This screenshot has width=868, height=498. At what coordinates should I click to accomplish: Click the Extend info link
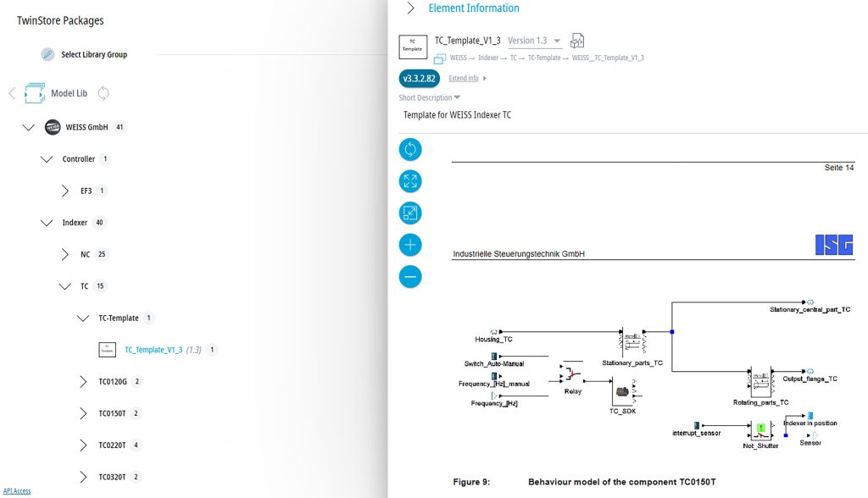click(x=464, y=79)
